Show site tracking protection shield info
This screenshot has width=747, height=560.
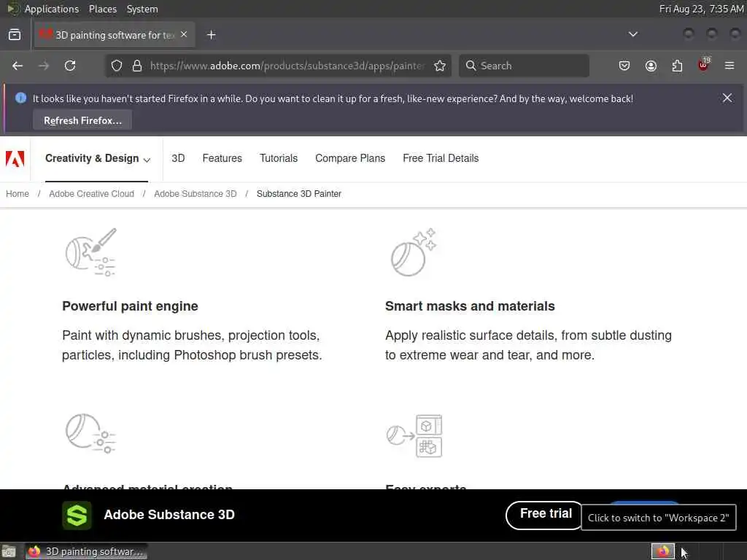116,66
